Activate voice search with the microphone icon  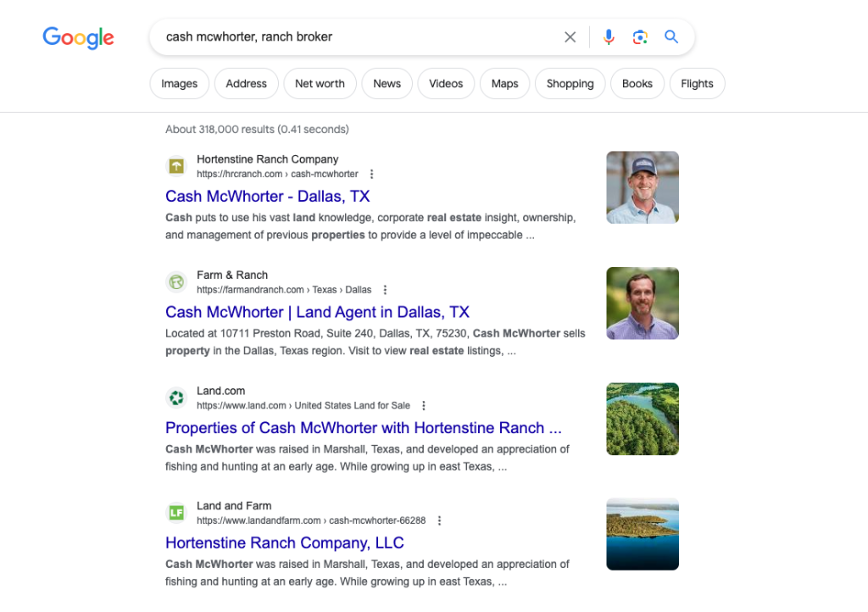click(x=609, y=36)
